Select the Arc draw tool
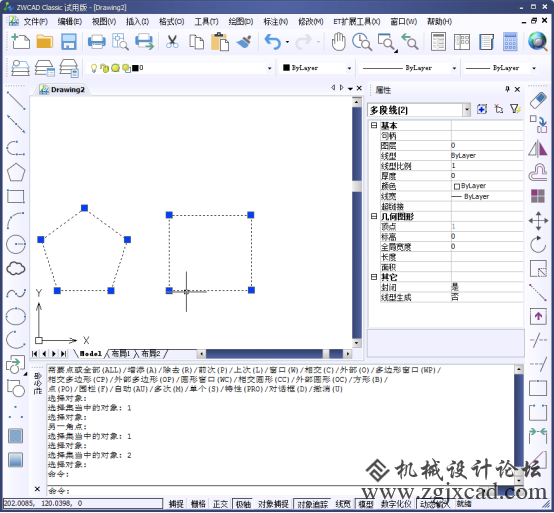This screenshot has height=513, width=554. coord(16,220)
